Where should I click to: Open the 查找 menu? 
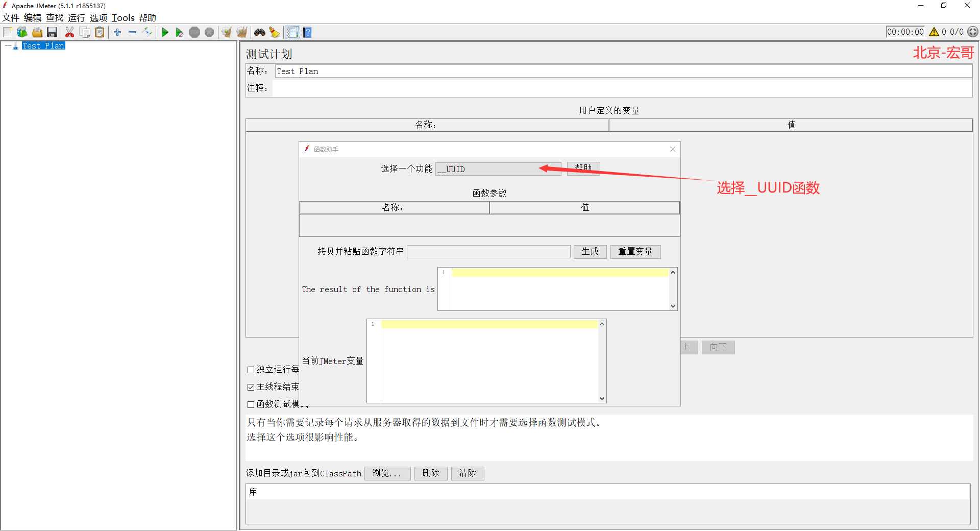pos(55,18)
